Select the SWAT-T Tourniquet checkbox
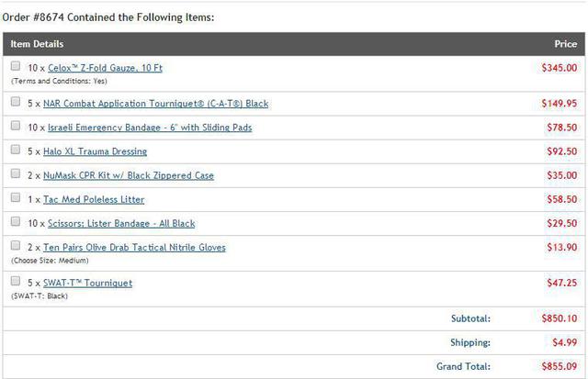The image size is (588, 379). coord(16,281)
